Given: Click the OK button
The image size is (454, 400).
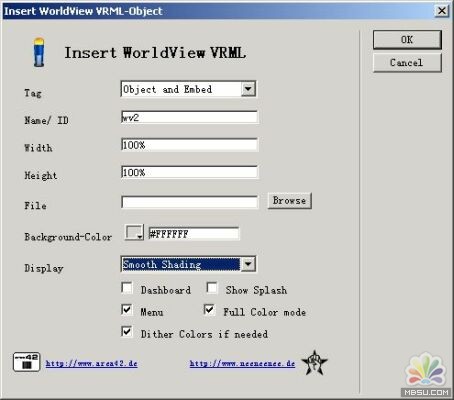Looking at the screenshot, I should (407, 40).
